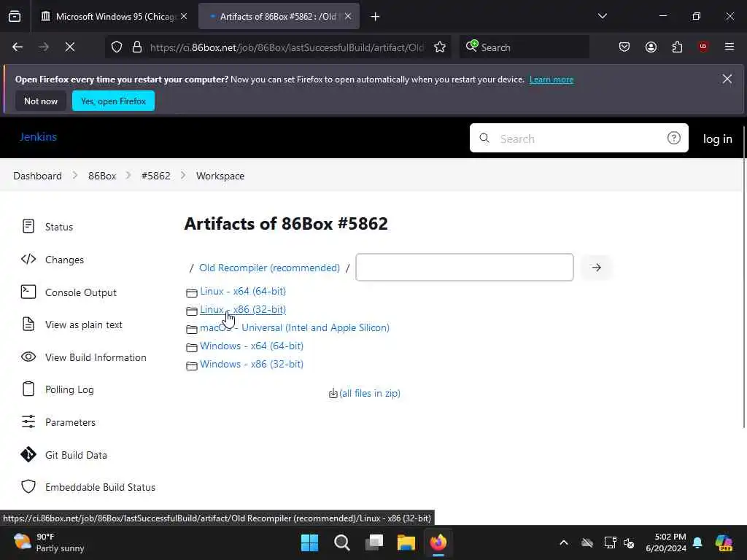The height and width of the screenshot is (560, 747).
Task: Stop page loading with the X button
Action: pyautogui.click(x=69, y=47)
